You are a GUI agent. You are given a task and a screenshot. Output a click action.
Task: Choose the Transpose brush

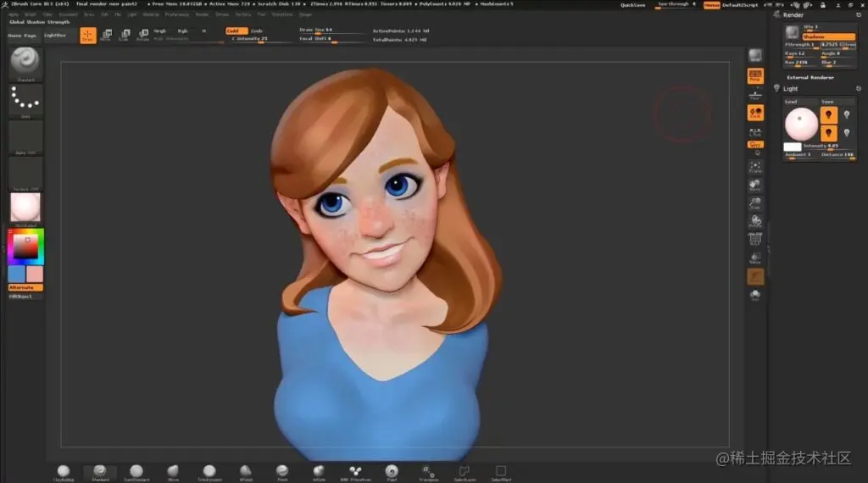coord(428,473)
